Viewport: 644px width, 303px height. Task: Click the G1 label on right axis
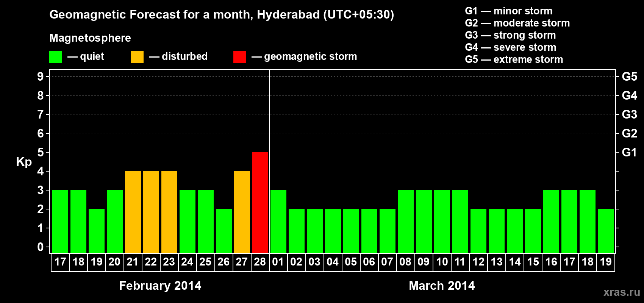(x=630, y=152)
